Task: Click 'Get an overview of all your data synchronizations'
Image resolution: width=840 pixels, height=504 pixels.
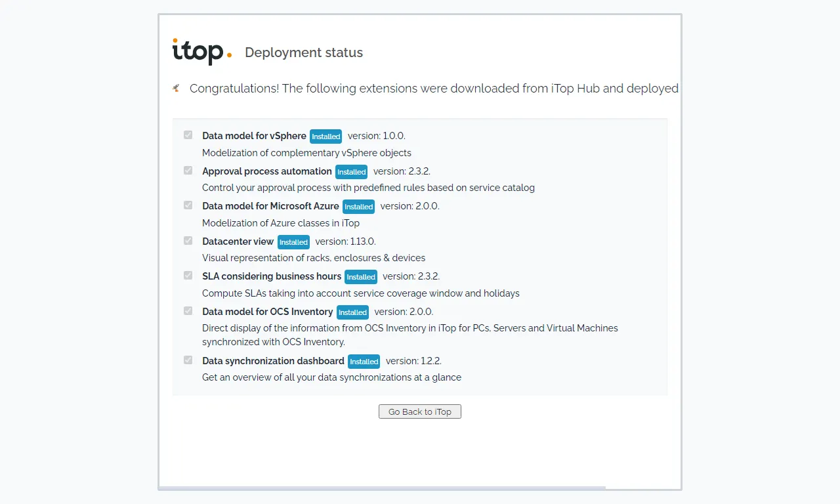Action: coord(331,377)
